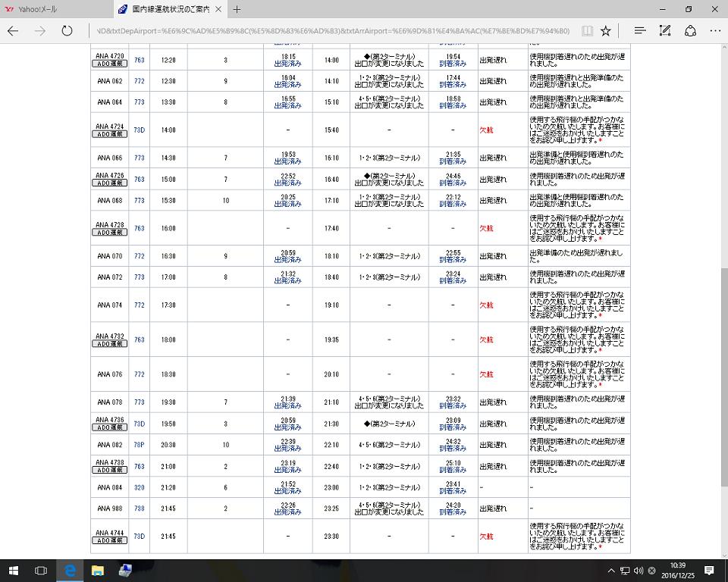Open aircraft 78P link for ANA 082

pos(140,445)
